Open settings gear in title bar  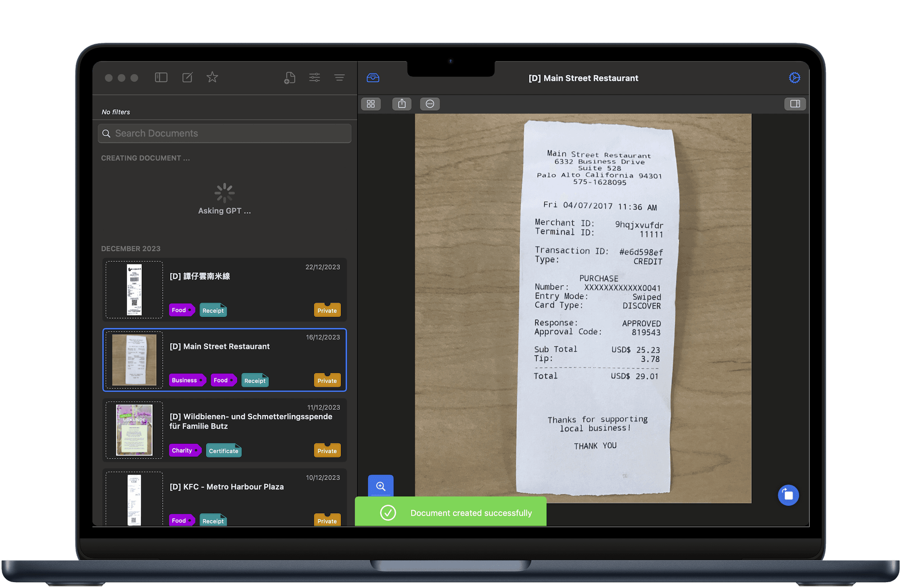point(794,78)
